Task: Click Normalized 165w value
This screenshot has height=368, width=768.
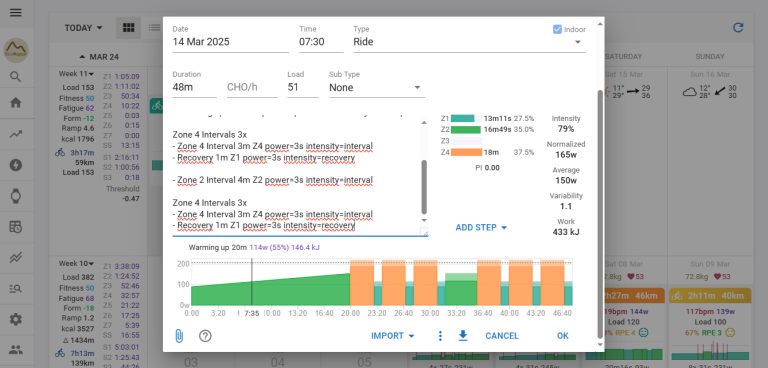Action: (x=566, y=155)
